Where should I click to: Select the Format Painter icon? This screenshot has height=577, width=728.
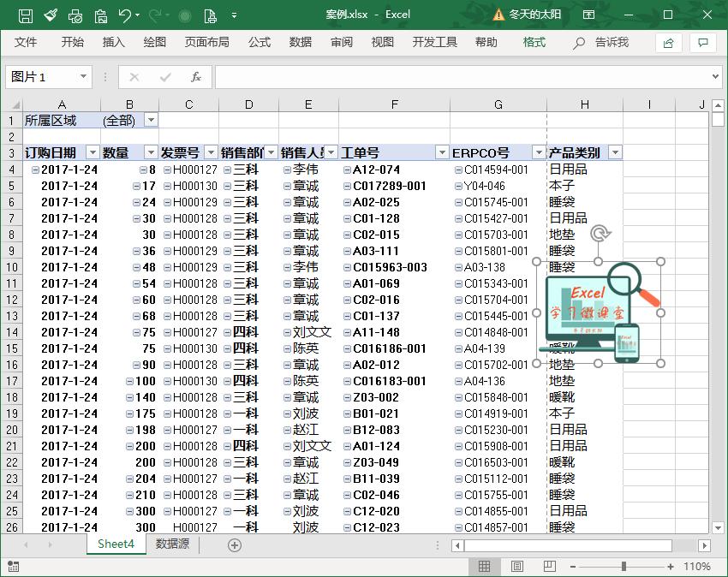point(49,15)
